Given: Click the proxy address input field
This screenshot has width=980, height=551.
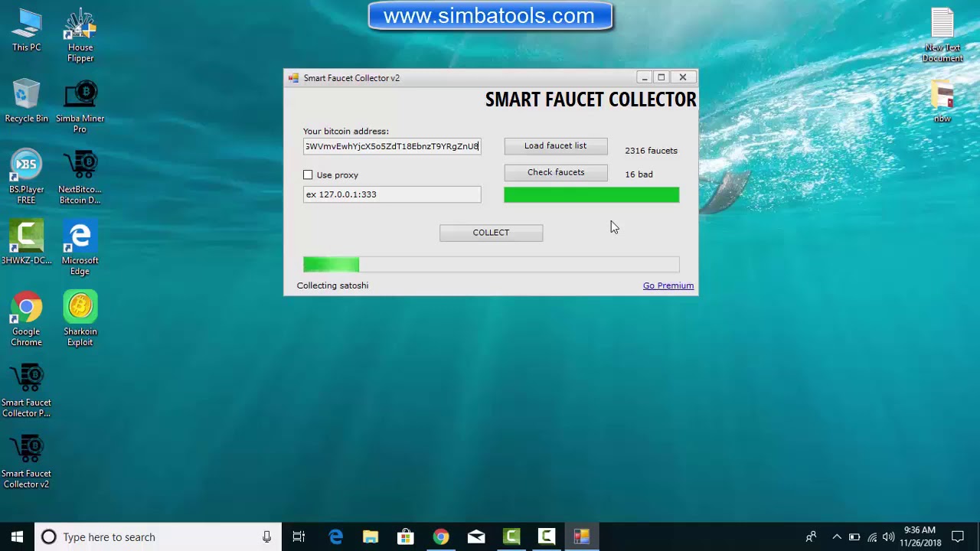Looking at the screenshot, I should coord(392,194).
